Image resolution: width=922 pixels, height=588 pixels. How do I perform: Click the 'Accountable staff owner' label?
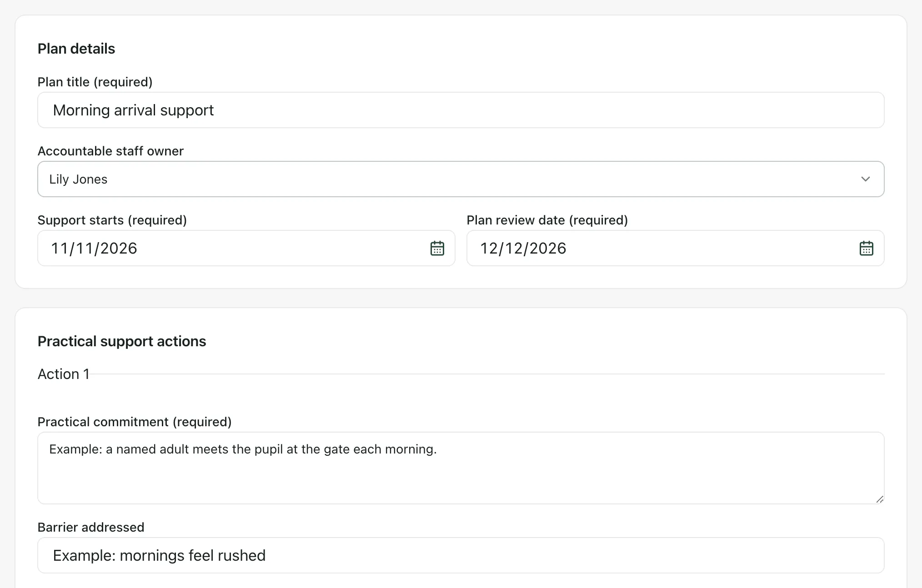(x=110, y=151)
